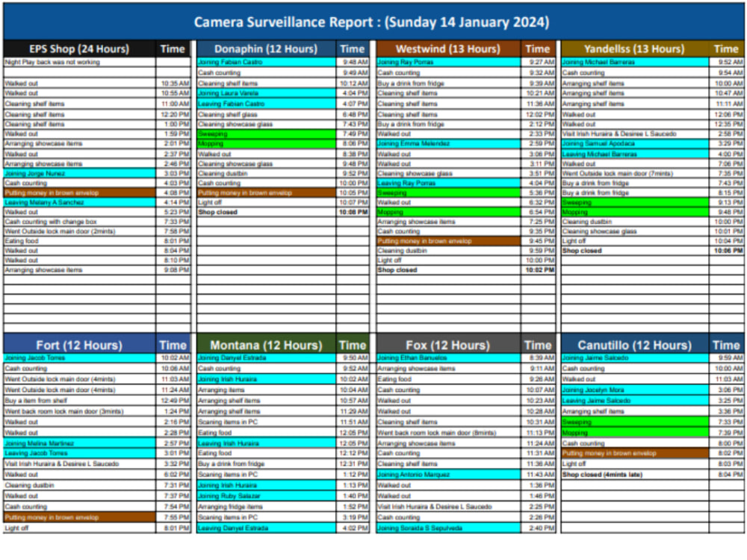
Task: Click Putting money in brown envelop at 8:02 PM
Action: tap(634, 453)
